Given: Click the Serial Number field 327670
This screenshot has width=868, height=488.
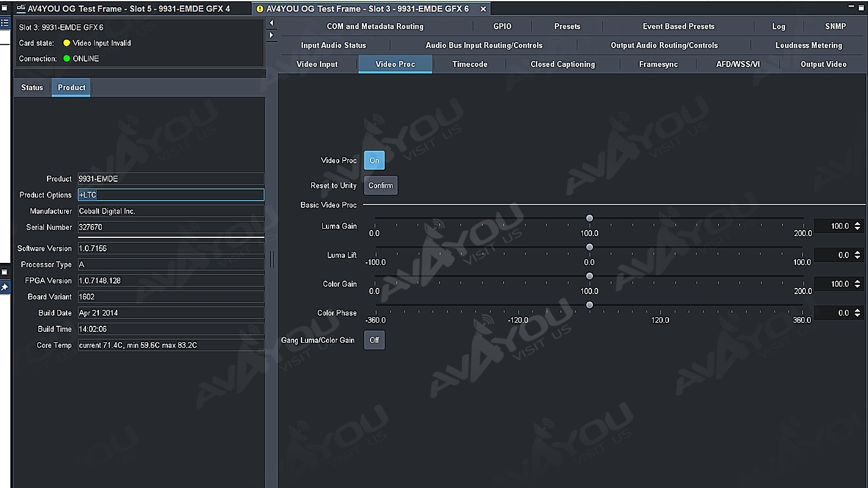Looking at the screenshot, I should point(171,227).
